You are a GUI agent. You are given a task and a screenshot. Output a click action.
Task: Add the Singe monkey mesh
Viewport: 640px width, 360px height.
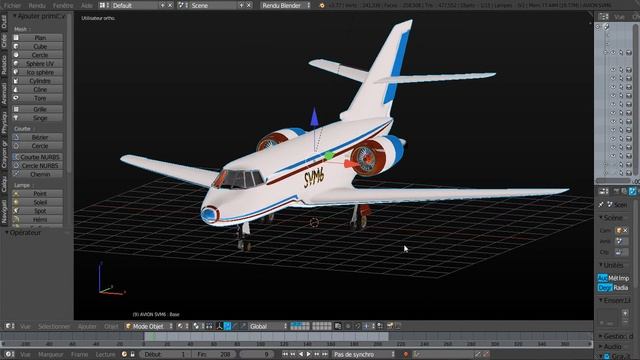pyautogui.click(x=38, y=118)
